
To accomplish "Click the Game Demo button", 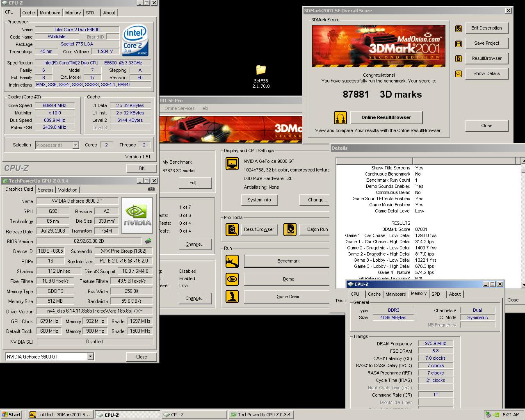I will point(287,297).
